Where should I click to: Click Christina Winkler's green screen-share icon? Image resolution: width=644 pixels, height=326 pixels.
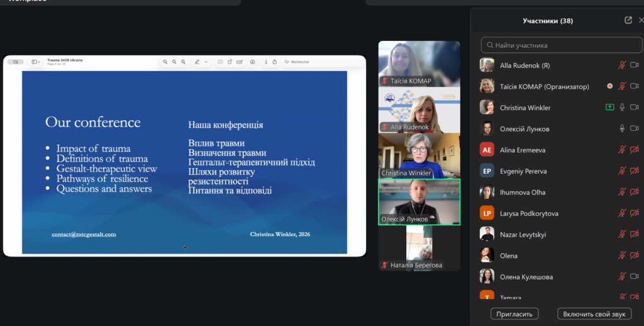[x=609, y=108]
